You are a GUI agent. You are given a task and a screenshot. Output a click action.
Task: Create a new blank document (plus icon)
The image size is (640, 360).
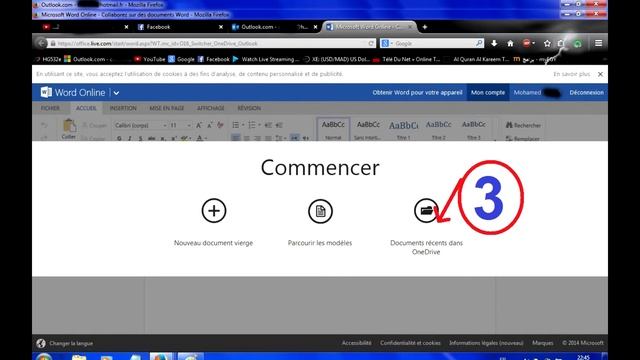tap(213, 211)
